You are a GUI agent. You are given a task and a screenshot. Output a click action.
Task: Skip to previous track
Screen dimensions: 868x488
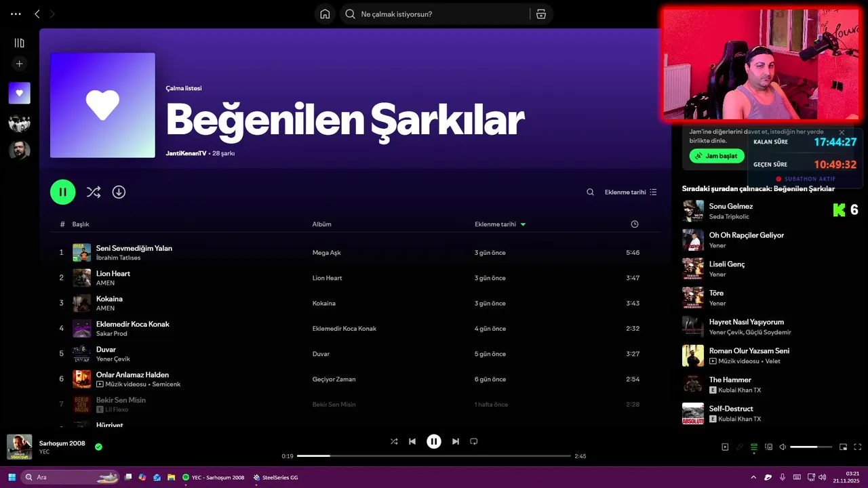click(x=412, y=441)
